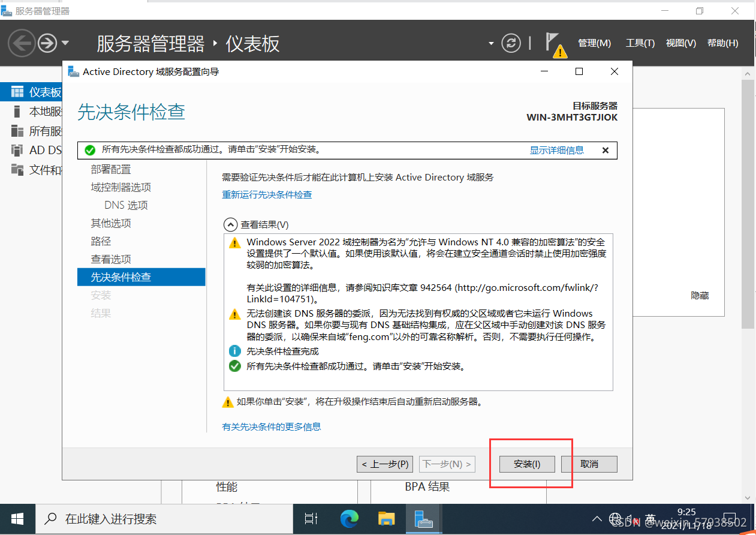Open the notifications flag with warning

coord(556,44)
